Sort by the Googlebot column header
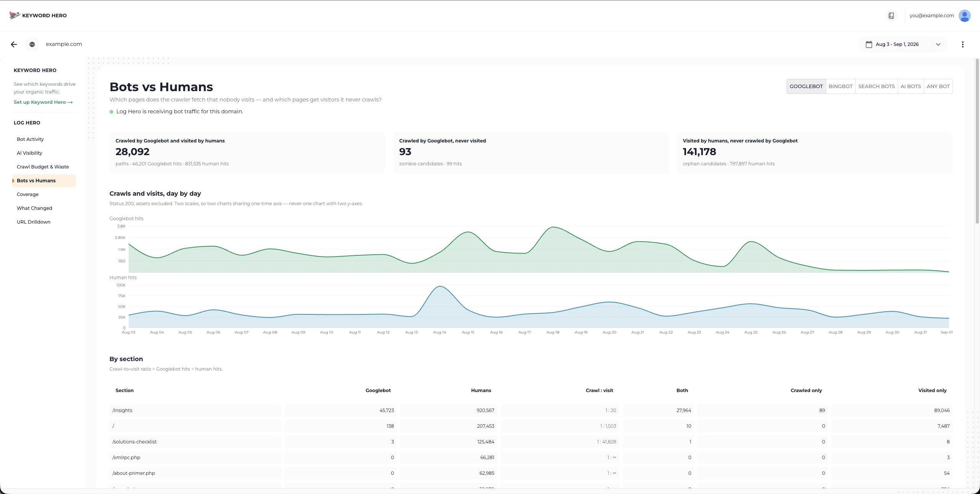The height and width of the screenshot is (494, 980). (378, 390)
